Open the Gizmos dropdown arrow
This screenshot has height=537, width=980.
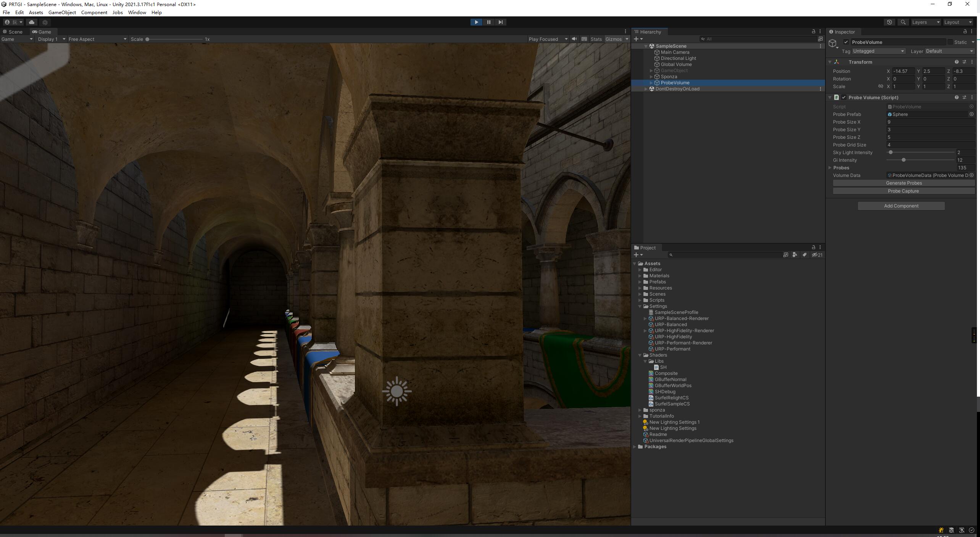pos(627,39)
